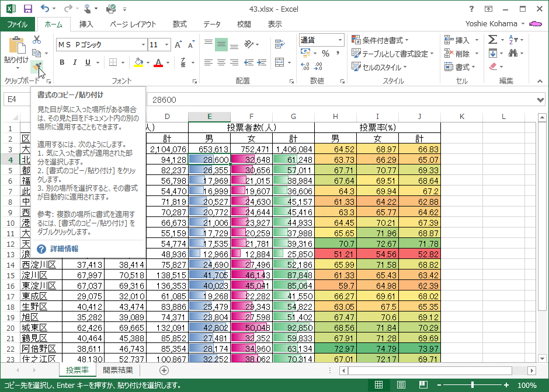Toggle middle vertical alignment
Viewport: 549px width, 392px height.
coord(221,44)
